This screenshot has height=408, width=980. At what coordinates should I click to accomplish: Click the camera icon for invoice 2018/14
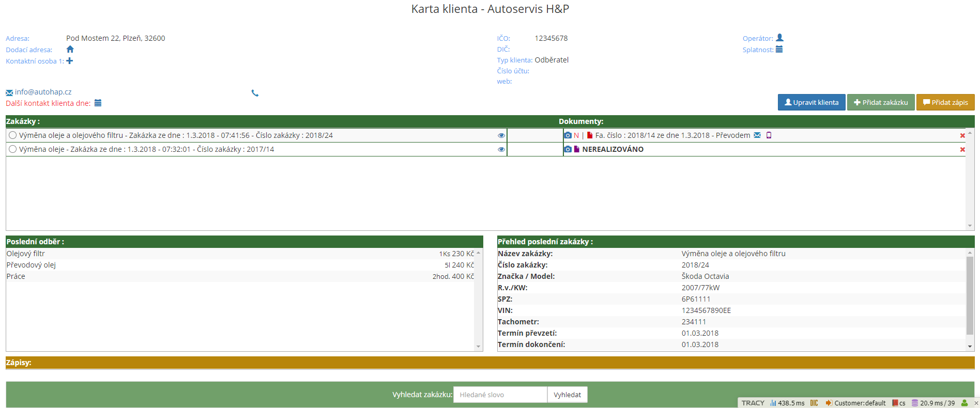point(568,135)
